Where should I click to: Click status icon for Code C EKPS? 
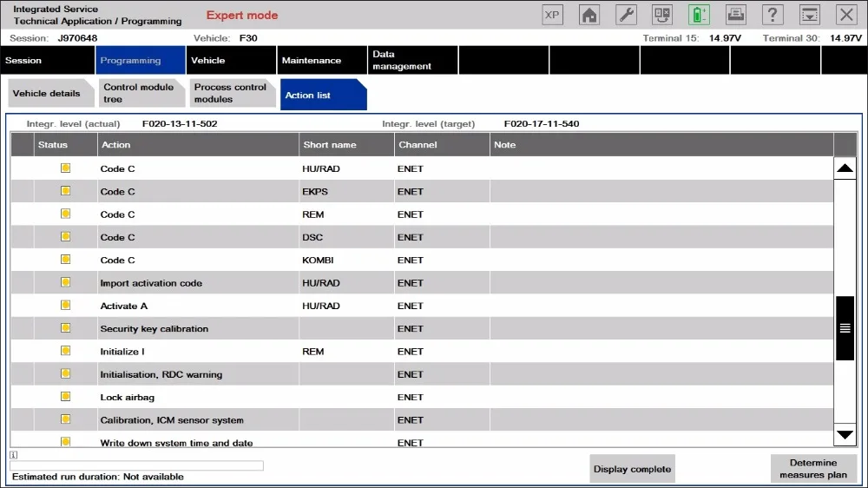pos(65,190)
